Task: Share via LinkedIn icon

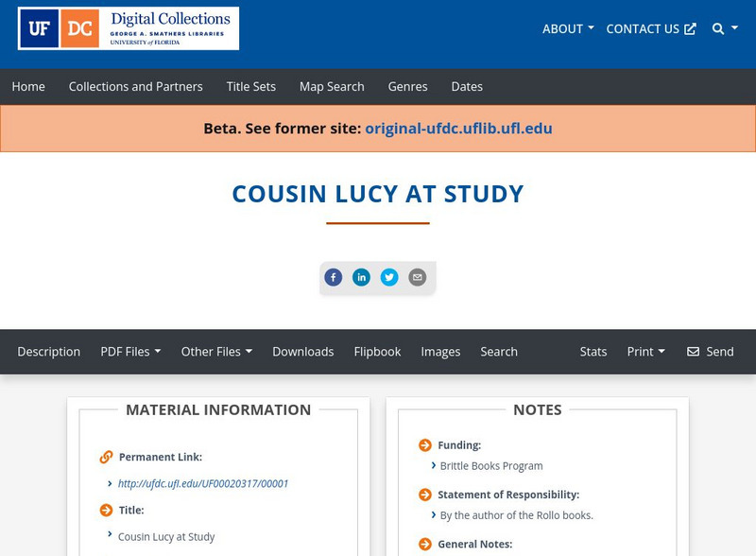Action: click(x=361, y=277)
